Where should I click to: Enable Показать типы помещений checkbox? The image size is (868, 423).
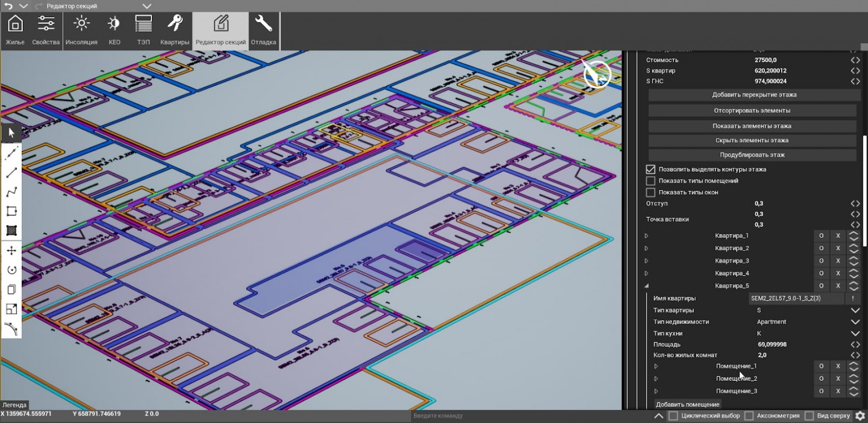(x=650, y=181)
